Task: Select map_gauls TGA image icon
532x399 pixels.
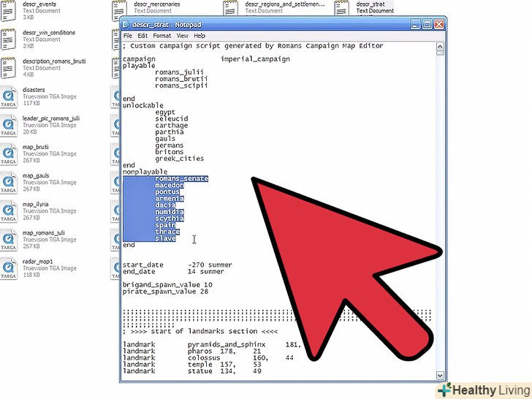Action: pyautogui.click(x=9, y=183)
